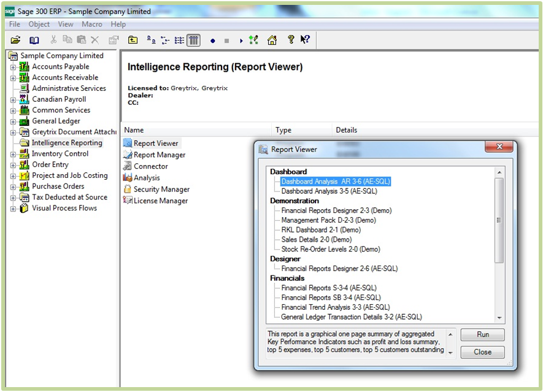Open the Macro menu
543x392 pixels.
[92, 25]
